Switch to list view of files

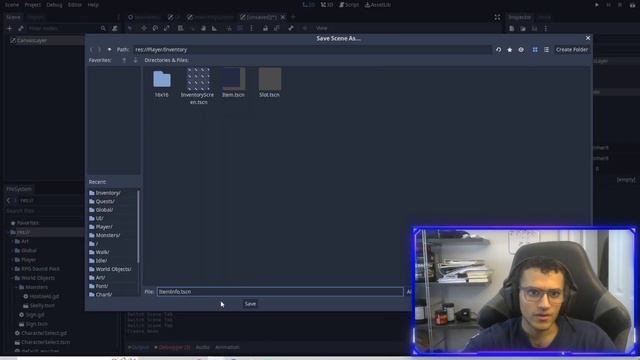pyautogui.click(x=546, y=50)
